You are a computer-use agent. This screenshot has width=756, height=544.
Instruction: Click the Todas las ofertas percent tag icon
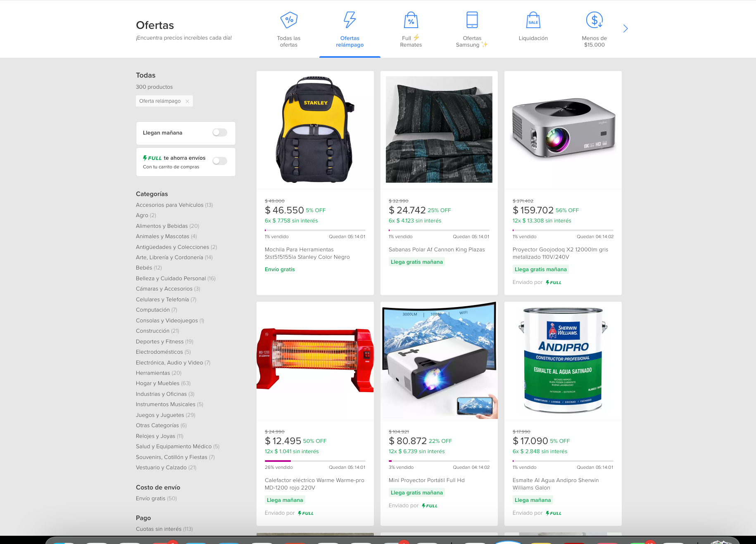coord(289,20)
